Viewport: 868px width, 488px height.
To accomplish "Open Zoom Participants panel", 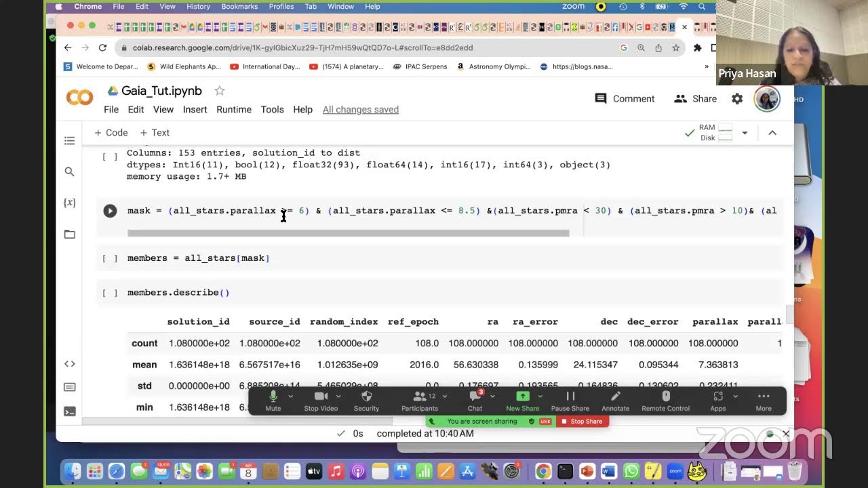I will point(420,401).
